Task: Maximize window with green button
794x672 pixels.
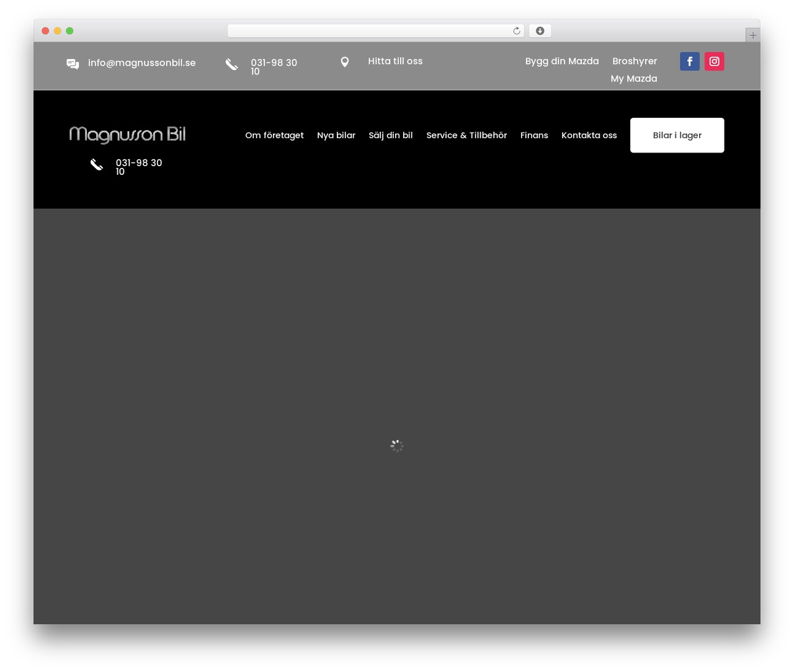Action: click(x=69, y=31)
